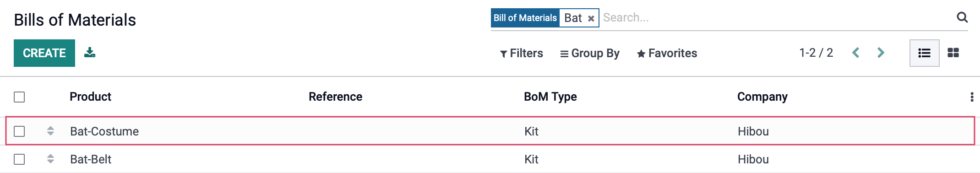Click the Bat-Costume row drag handle
This screenshot has width=980, height=173.
tap(50, 131)
